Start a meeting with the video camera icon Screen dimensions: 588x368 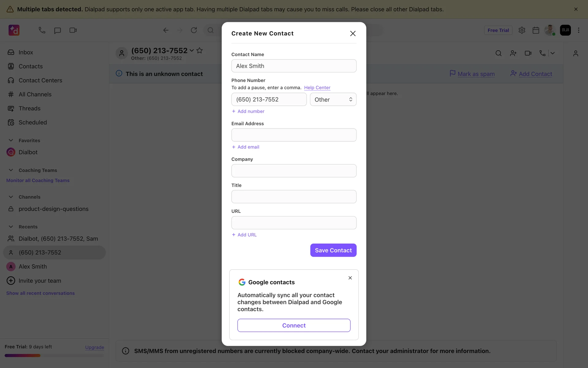[x=73, y=30]
